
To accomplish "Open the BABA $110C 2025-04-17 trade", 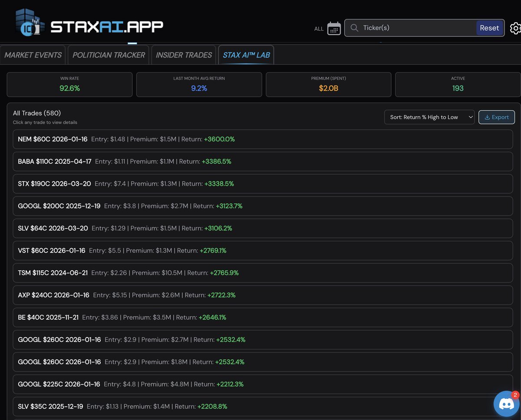I will click(263, 161).
